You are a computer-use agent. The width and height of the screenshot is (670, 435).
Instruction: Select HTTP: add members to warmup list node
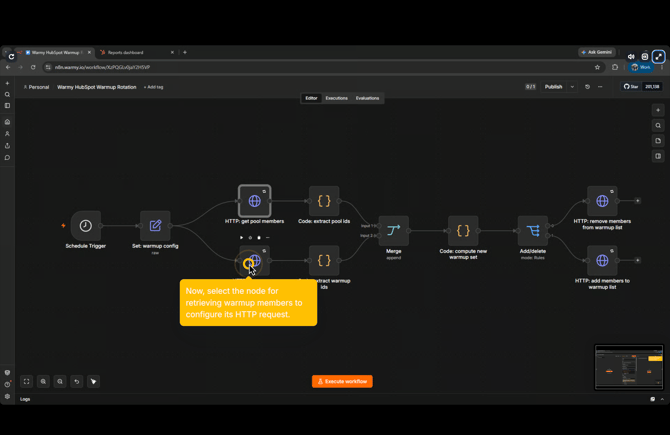point(602,261)
